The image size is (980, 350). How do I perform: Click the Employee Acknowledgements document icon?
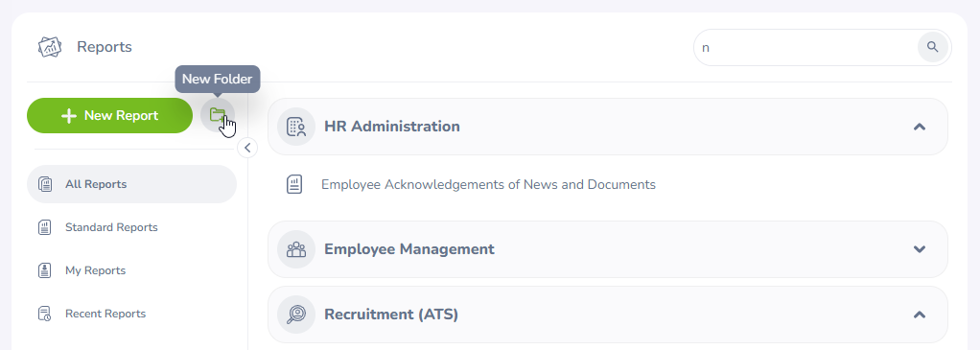point(294,184)
